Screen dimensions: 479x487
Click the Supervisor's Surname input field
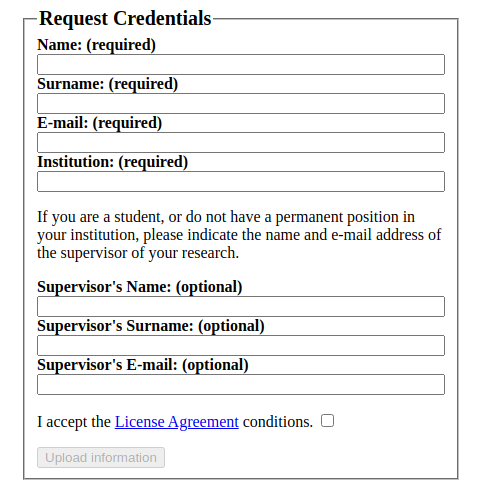(x=241, y=345)
